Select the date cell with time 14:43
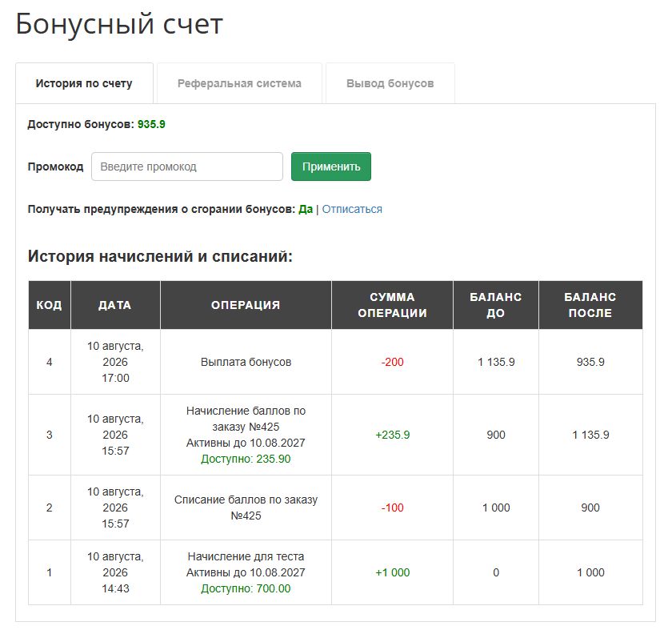This screenshot has width=672, height=630. [115, 572]
